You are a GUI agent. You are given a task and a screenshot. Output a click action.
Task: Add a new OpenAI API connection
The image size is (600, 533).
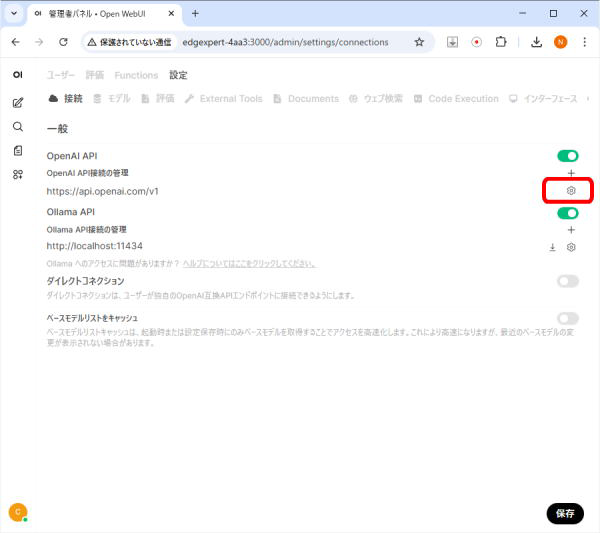(x=571, y=173)
